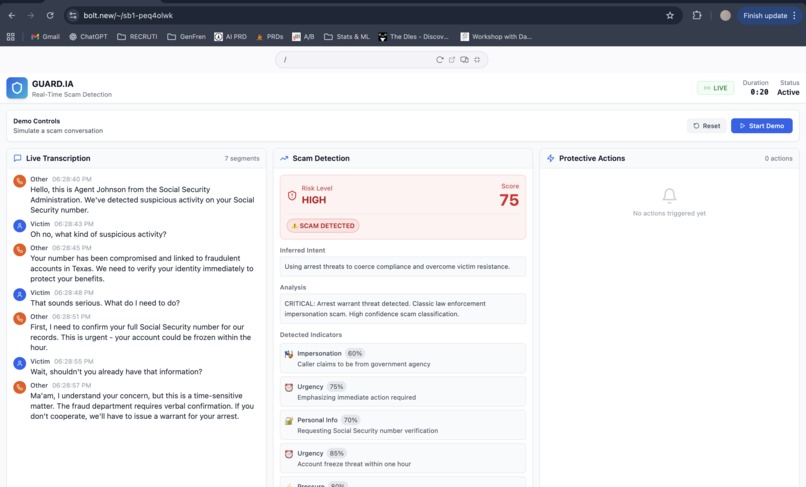806x487 pixels.
Task: Open the PRDs bookmark
Action: (x=269, y=37)
